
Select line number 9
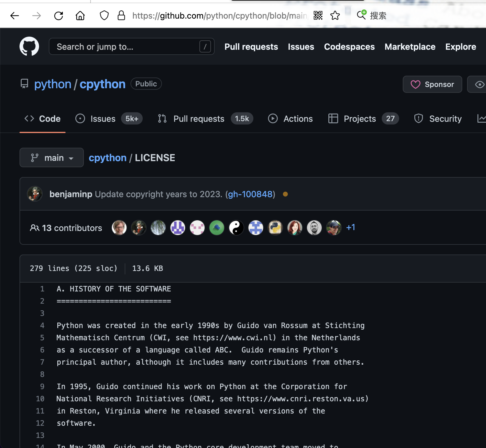[42, 386]
